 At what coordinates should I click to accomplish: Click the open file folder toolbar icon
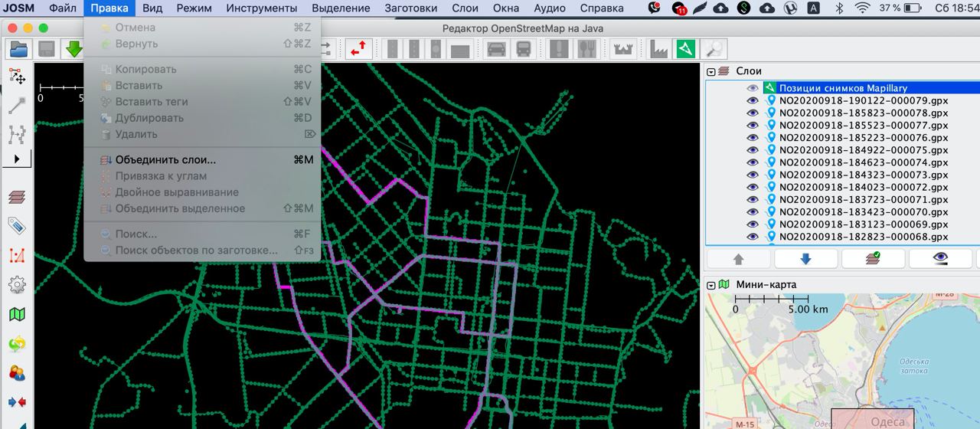19,49
